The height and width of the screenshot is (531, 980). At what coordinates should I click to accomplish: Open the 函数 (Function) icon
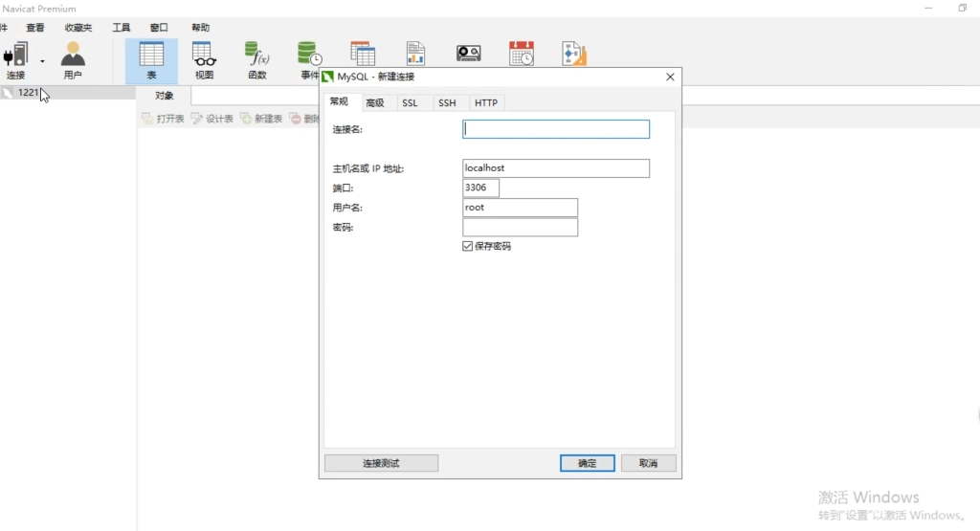pyautogui.click(x=256, y=55)
